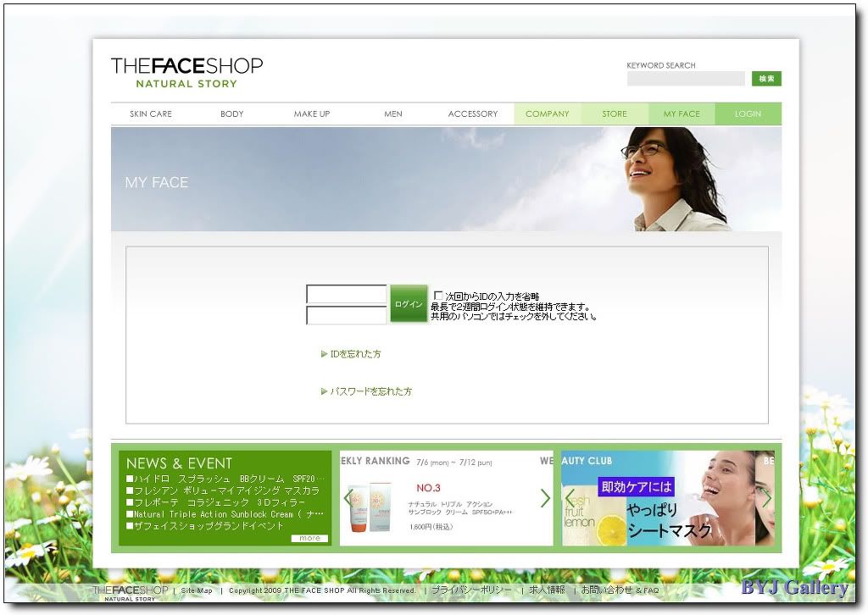The height and width of the screenshot is (615, 868).
Task: Tick the 次回からIDの入力を省略 checkbox
Action: pos(438,296)
